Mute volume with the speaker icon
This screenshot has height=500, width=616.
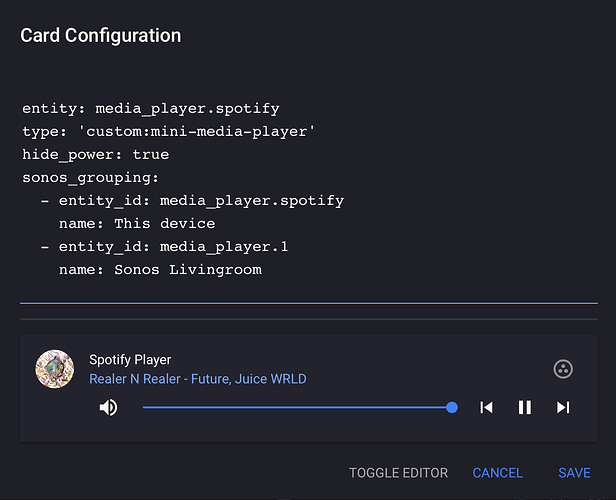[108, 407]
